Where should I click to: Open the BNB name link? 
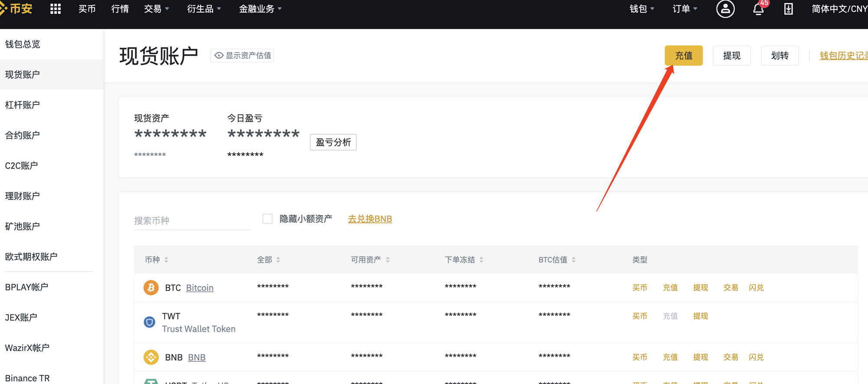(197, 358)
